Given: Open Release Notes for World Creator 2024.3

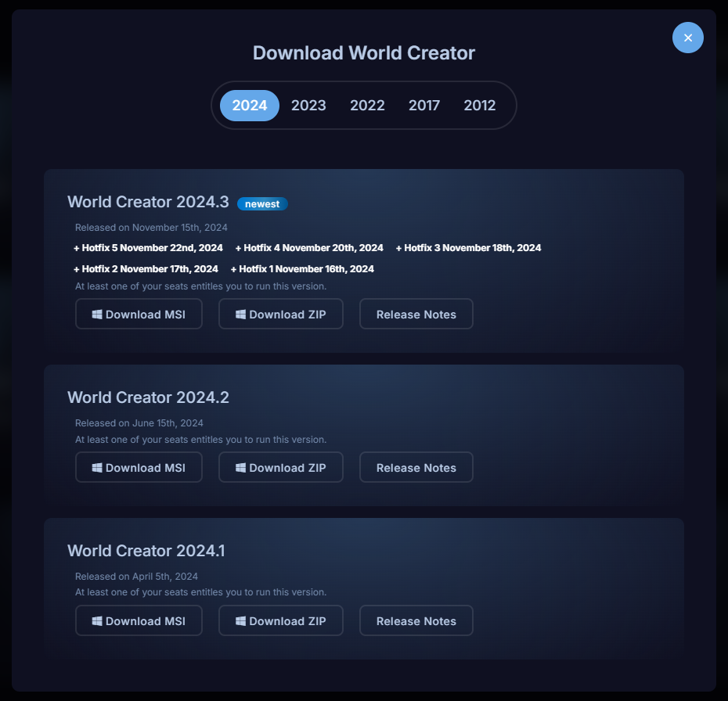Looking at the screenshot, I should coord(416,314).
